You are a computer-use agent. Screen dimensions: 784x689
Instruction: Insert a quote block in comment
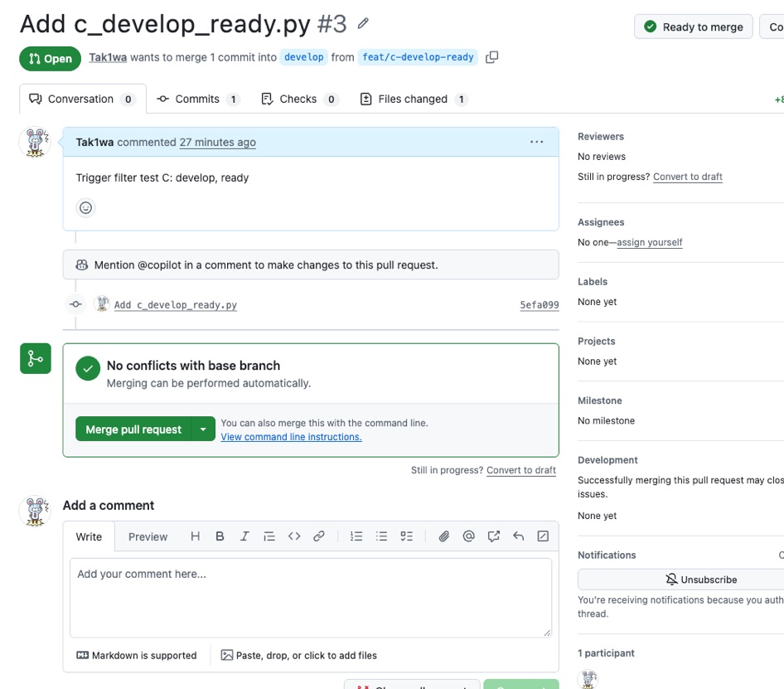(269, 536)
